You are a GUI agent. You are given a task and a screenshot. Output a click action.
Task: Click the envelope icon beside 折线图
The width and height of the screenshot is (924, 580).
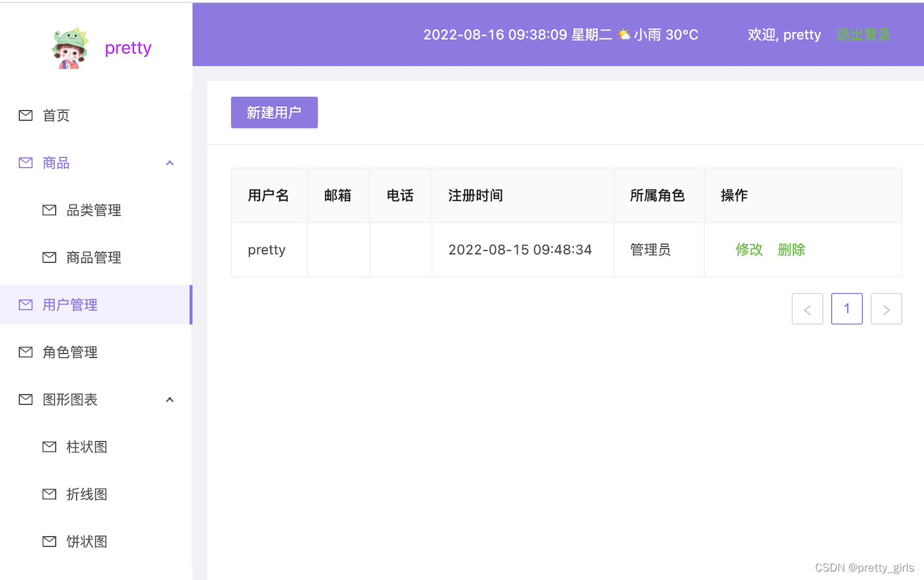[50, 494]
